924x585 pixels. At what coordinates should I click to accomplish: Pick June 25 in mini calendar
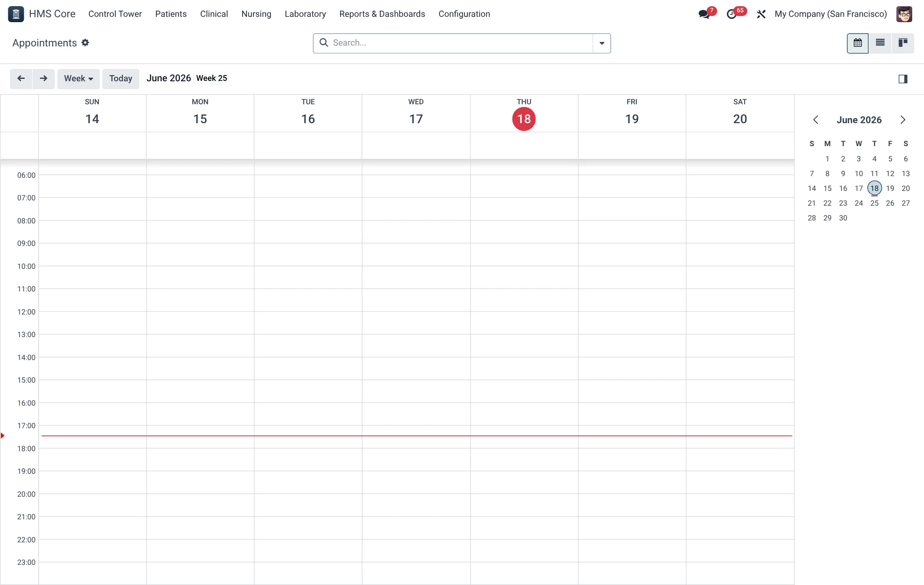click(x=874, y=203)
